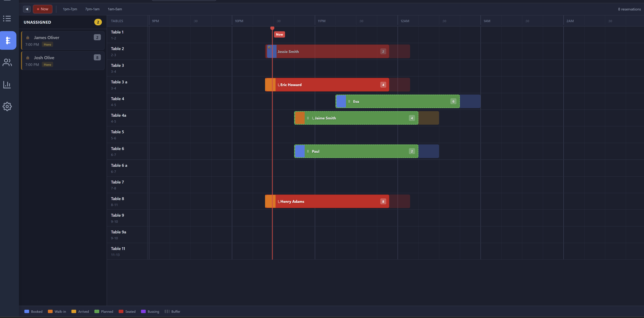Image resolution: width=644 pixels, height=318 pixels.
Task: Click the Table 1 row label
Action: (x=117, y=32)
